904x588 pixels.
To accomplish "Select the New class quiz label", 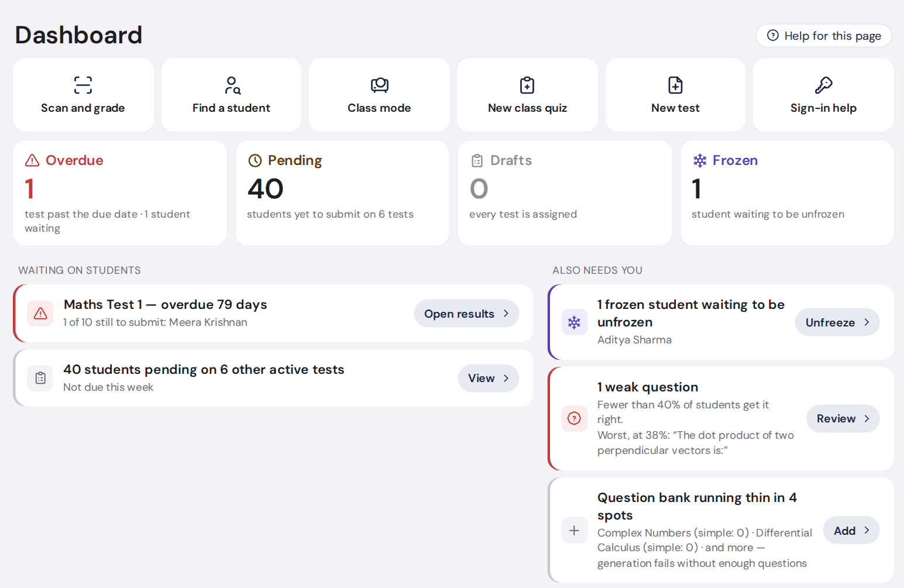I will click(x=528, y=108).
